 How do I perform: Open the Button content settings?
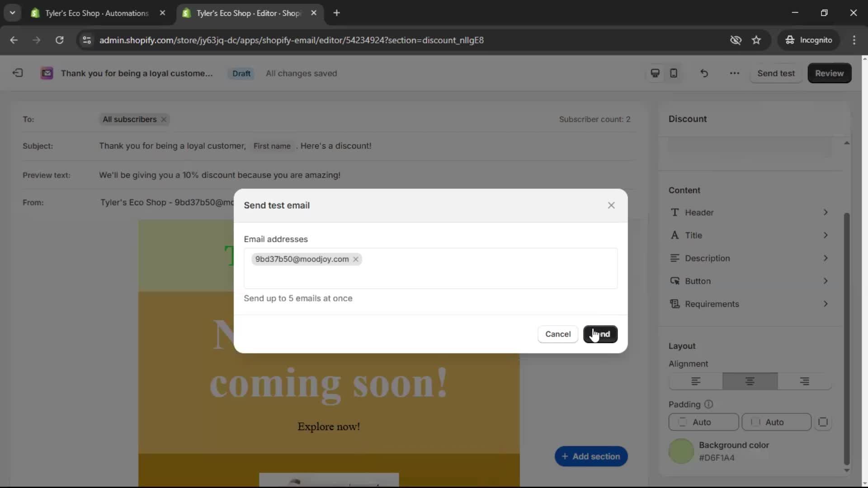coord(750,281)
